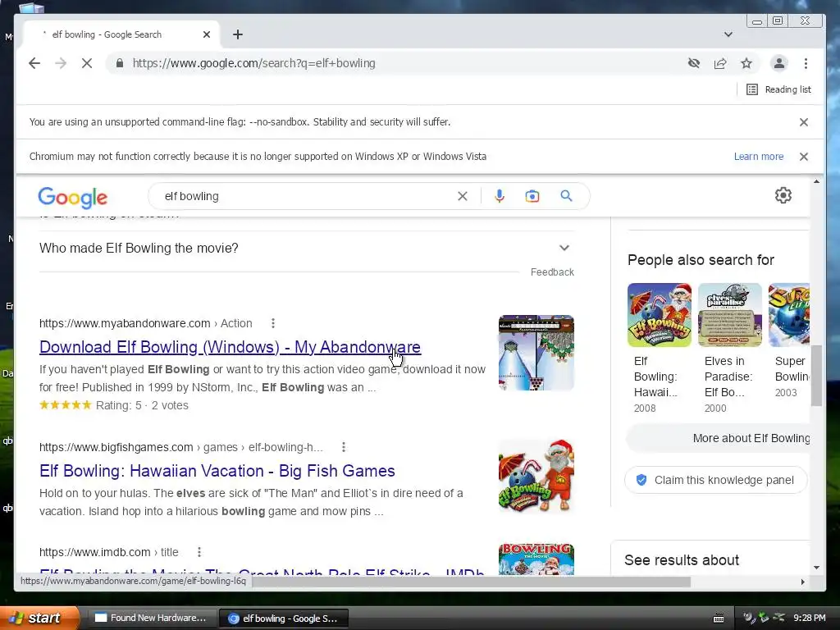Dismiss the no-sandbox warning bar

pos(804,122)
